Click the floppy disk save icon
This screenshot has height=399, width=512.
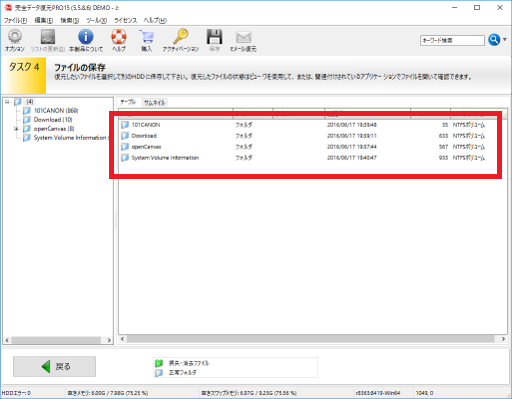(x=214, y=37)
